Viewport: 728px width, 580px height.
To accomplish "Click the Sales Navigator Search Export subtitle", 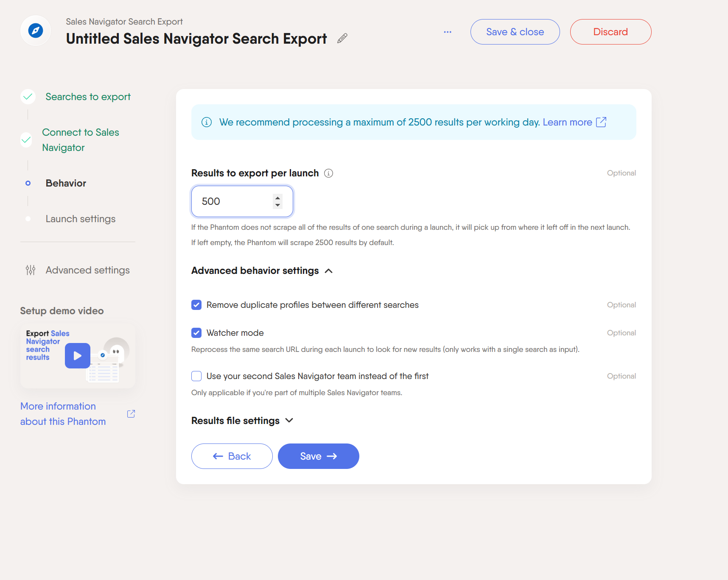I will [124, 22].
